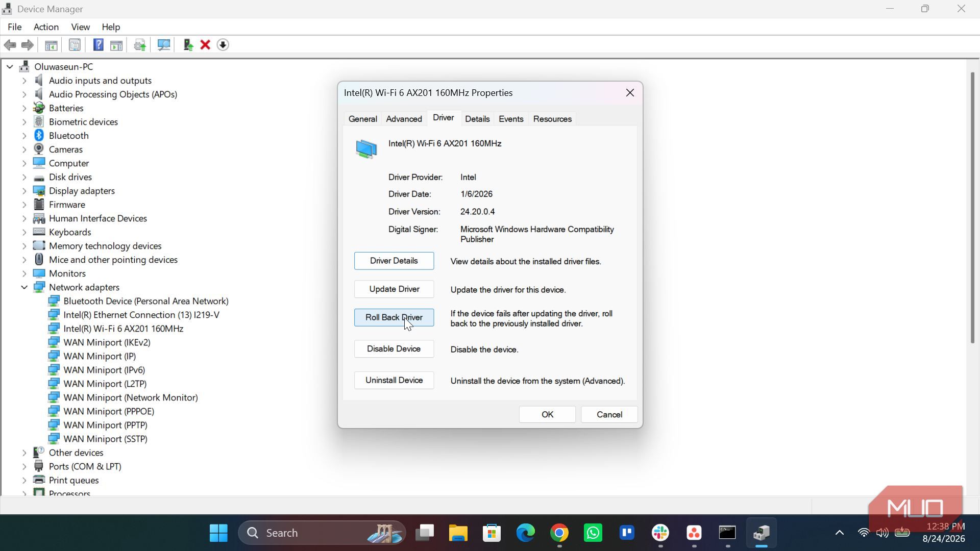
Task: Switch to the Details tab
Action: pyautogui.click(x=477, y=119)
